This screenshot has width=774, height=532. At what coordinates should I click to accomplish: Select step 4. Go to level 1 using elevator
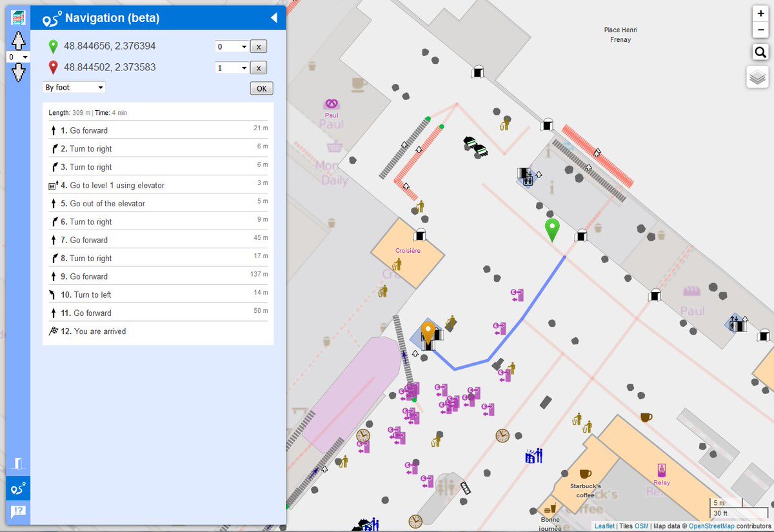pyautogui.click(x=159, y=184)
